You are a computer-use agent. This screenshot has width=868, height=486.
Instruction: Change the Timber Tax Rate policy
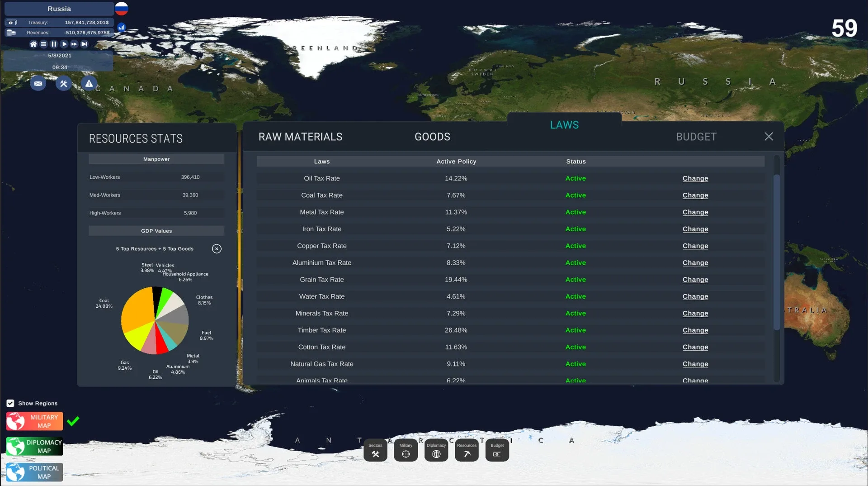point(695,330)
